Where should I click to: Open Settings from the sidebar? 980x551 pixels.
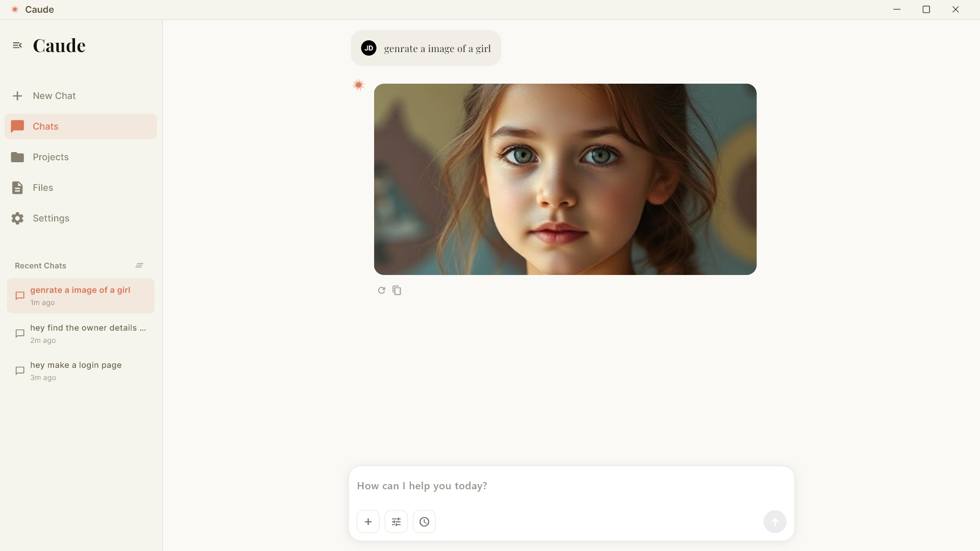tap(51, 218)
